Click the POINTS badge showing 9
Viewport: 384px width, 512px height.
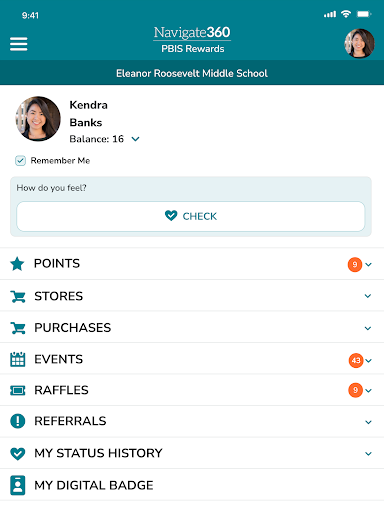[355, 265]
